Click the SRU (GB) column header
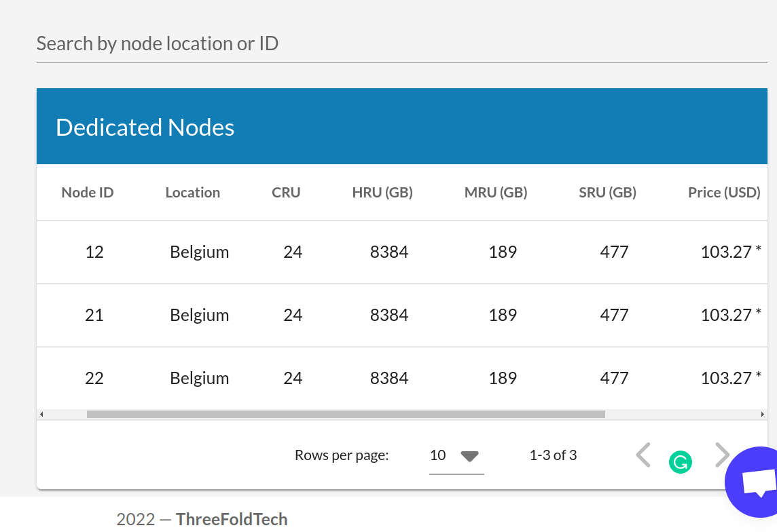777x532 pixels. 607,192
